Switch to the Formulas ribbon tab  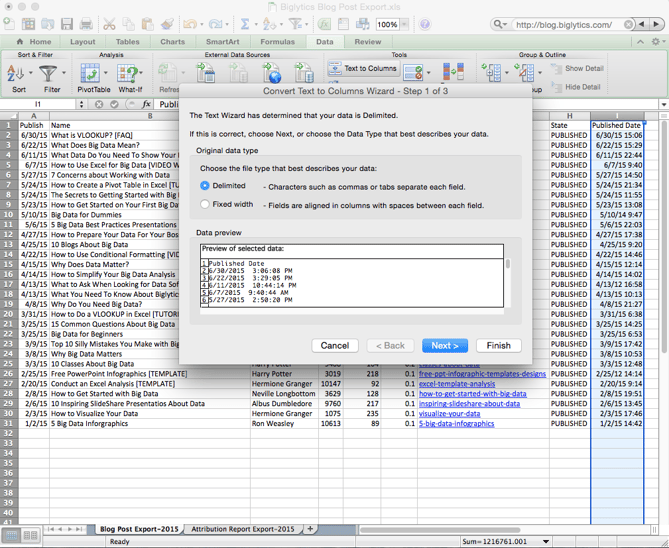click(x=277, y=42)
